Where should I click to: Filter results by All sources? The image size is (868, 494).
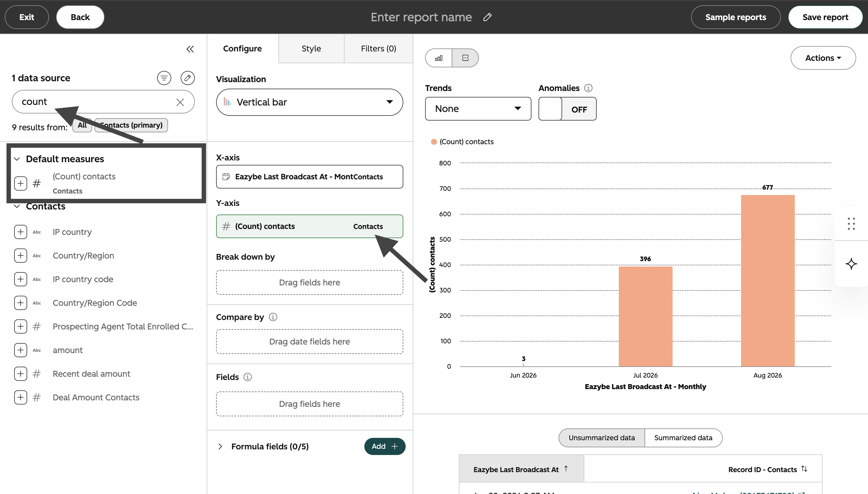(82, 125)
